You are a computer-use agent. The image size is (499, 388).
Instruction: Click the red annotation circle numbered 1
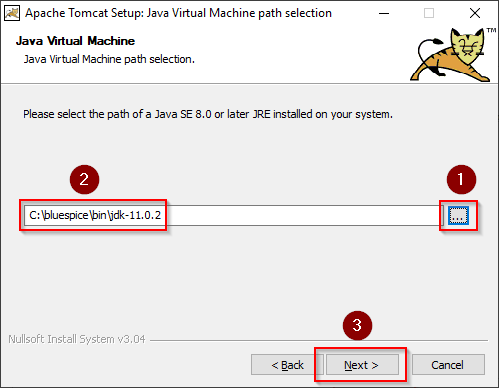coord(461,179)
